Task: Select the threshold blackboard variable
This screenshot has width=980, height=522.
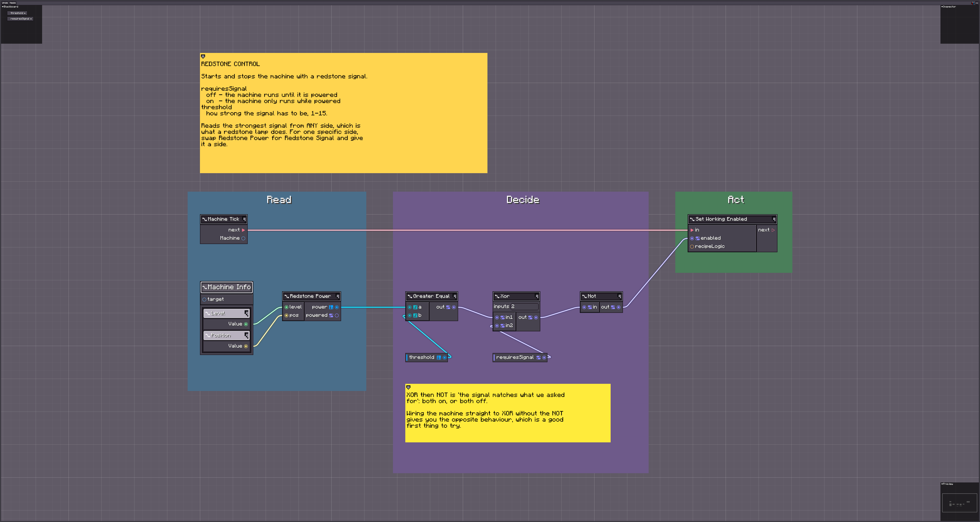Action: pos(17,13)
